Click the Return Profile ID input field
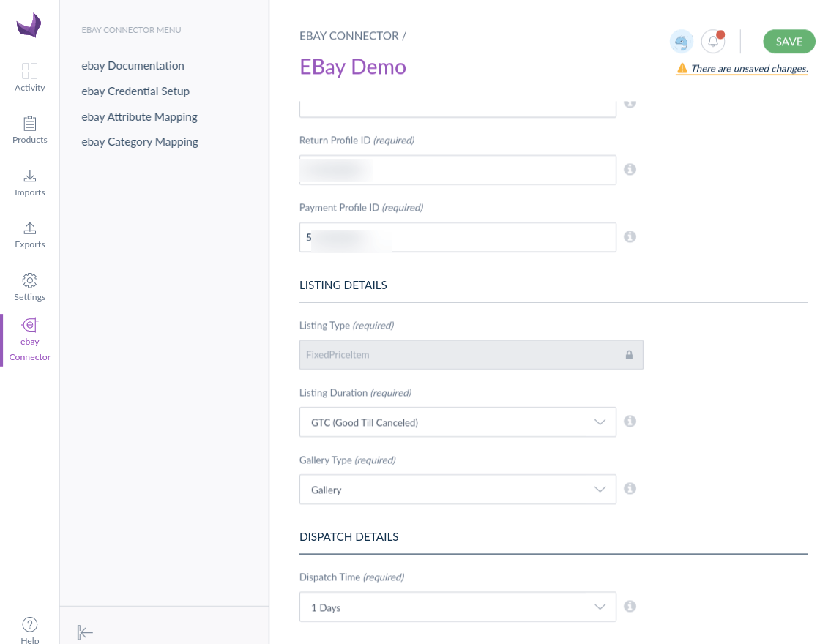This screenshot has width=820, height=644. click(458, 170)
